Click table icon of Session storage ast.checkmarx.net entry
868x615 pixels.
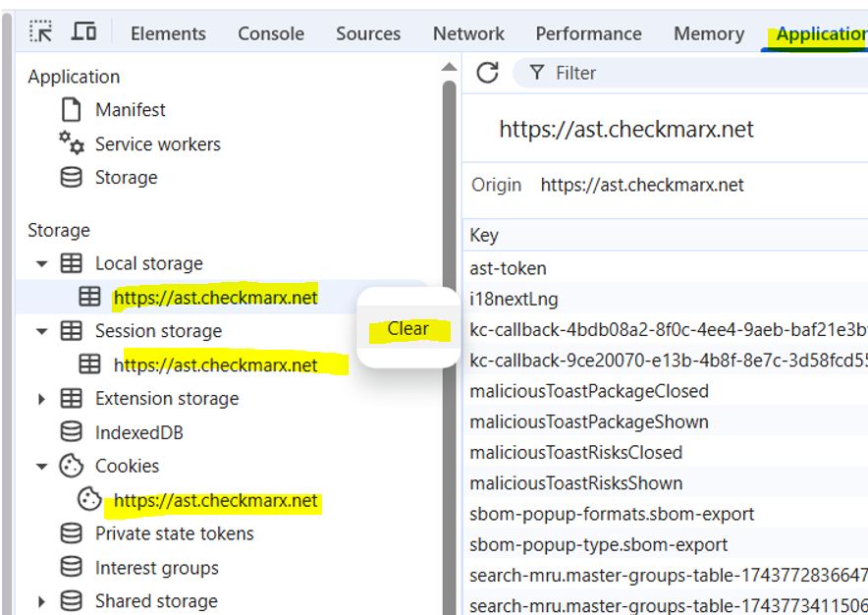click(89, 364)
